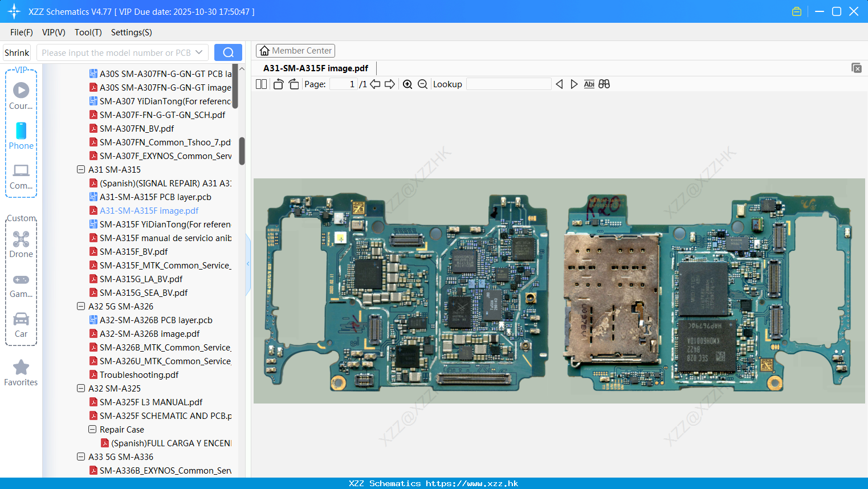868x489 pixels.
Task: Click the www.xzz.hk link in status bar
Action: pyautogui.click(x=472, y=483)
